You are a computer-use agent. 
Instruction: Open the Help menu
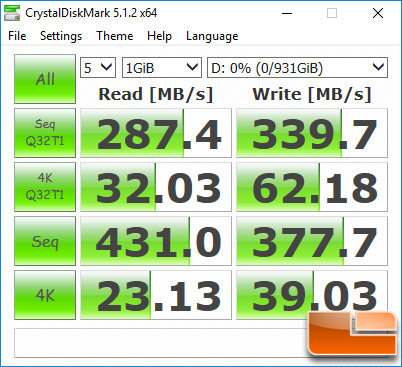coord(159,36)
